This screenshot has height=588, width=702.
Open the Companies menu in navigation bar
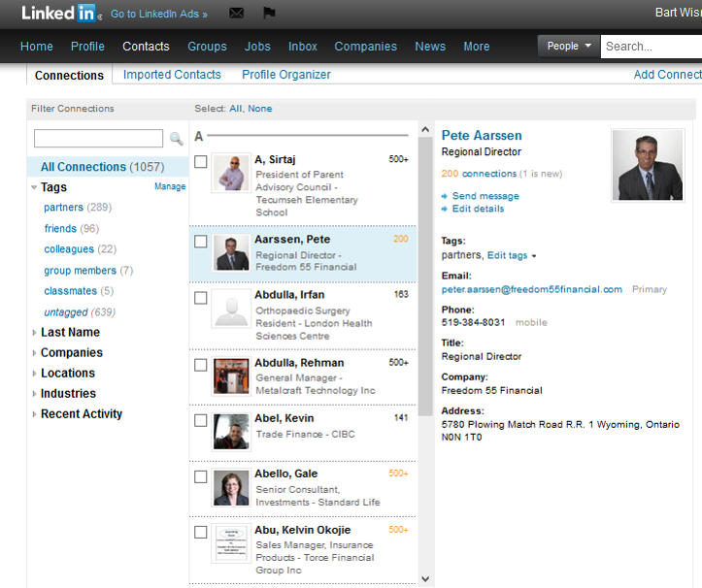[366, 47]
